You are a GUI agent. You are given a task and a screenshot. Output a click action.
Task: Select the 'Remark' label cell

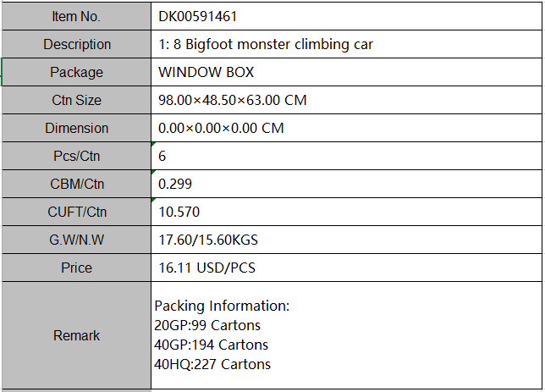(76, 335)
